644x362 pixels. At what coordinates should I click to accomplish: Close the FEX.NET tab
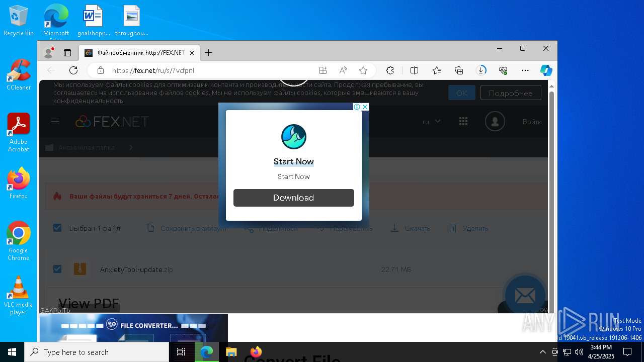(x=192, y=53)
